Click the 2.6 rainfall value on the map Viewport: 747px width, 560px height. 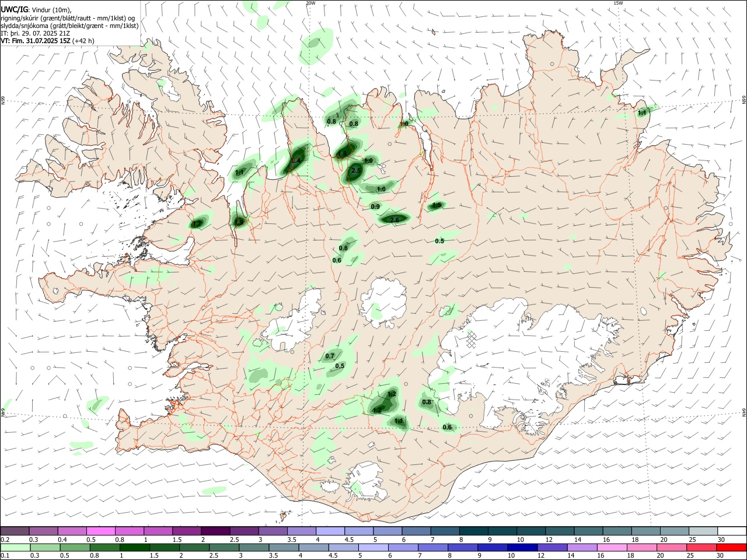pyautogui.click(x=395, y=219)
